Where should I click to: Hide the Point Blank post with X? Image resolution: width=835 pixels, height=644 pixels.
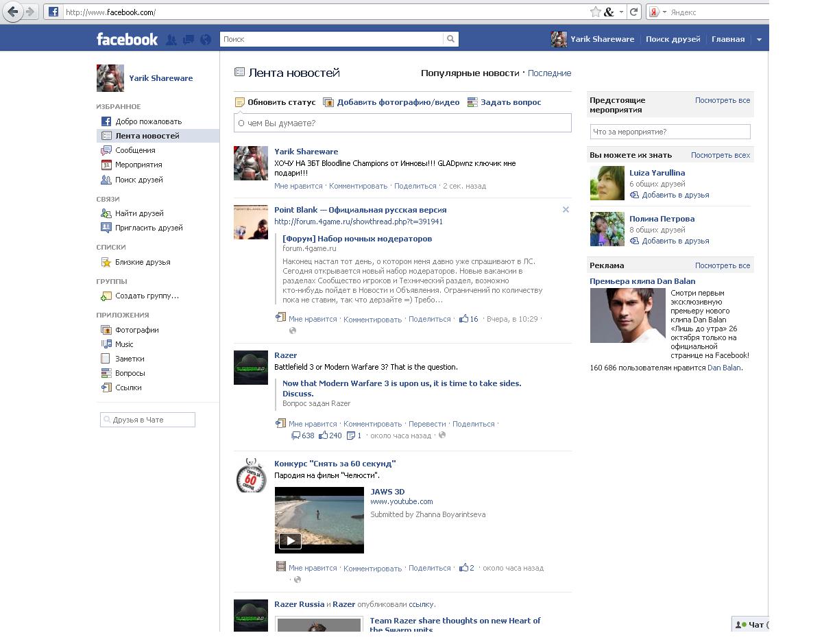pos(566,210)
